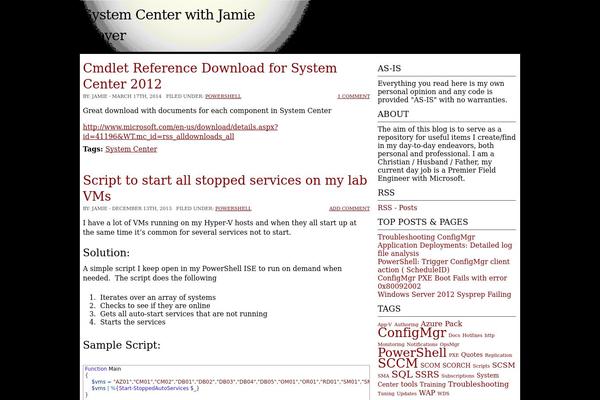Select the Tuning tag
Viewport: 600px width, 400px height.
[x=386, y=393]
